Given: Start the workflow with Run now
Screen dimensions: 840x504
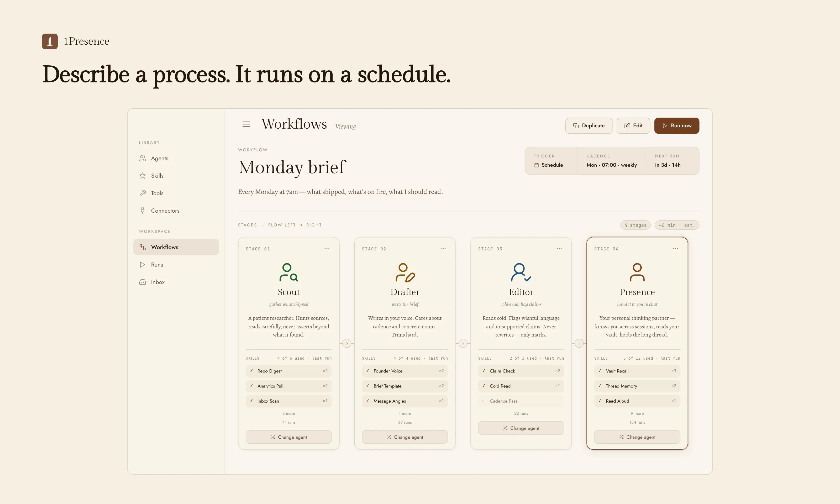Looking at the screenshot, I should click(x=677, y=126).
